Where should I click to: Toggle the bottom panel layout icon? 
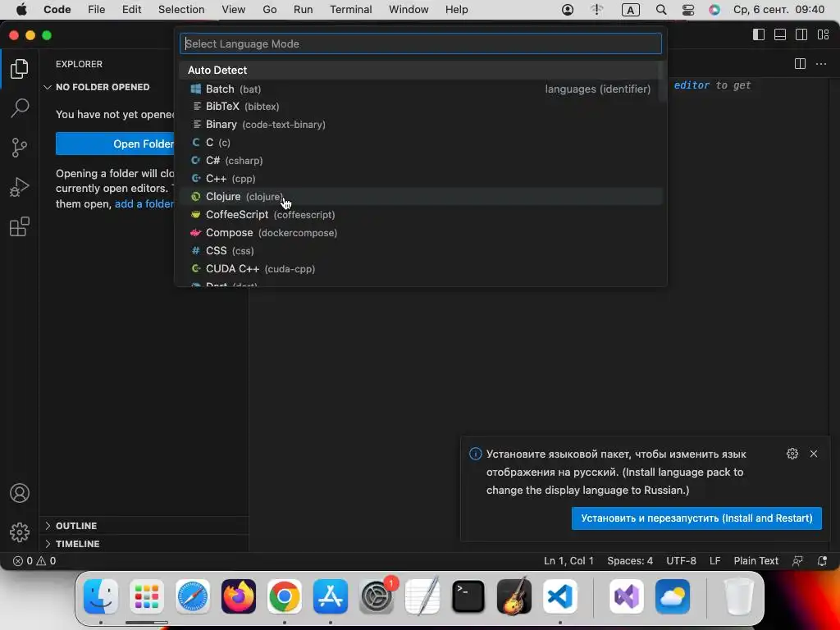click(780, 34)
